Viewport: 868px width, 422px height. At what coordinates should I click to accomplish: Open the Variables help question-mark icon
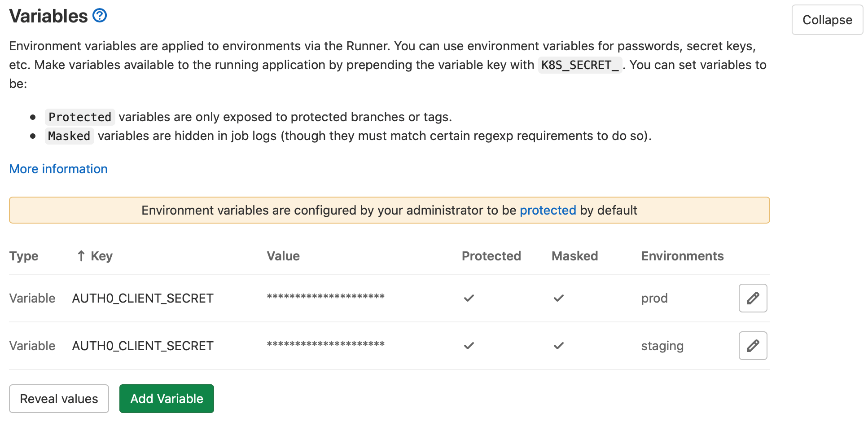pyautogui.click(x=99, y=15)
